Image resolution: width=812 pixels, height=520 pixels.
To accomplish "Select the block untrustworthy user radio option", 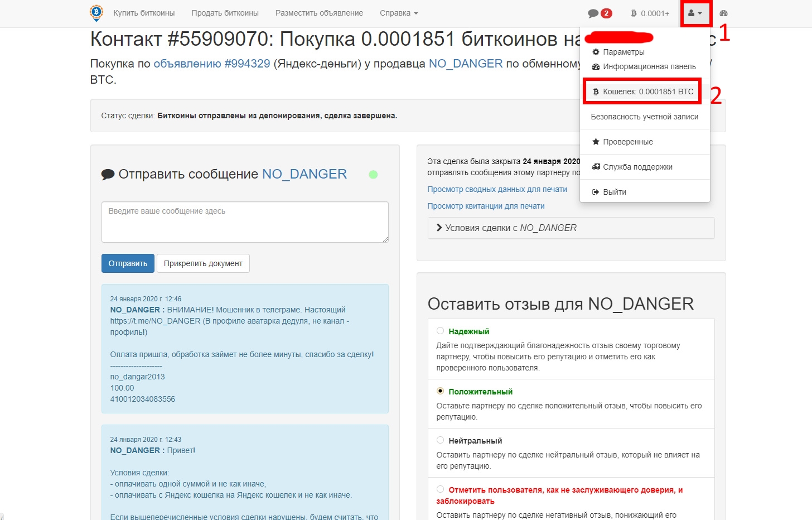I will pos(440,489).
